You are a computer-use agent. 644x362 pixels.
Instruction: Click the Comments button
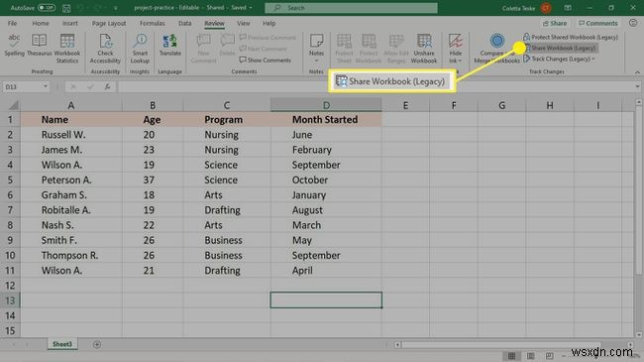click(x=598, y=24)
